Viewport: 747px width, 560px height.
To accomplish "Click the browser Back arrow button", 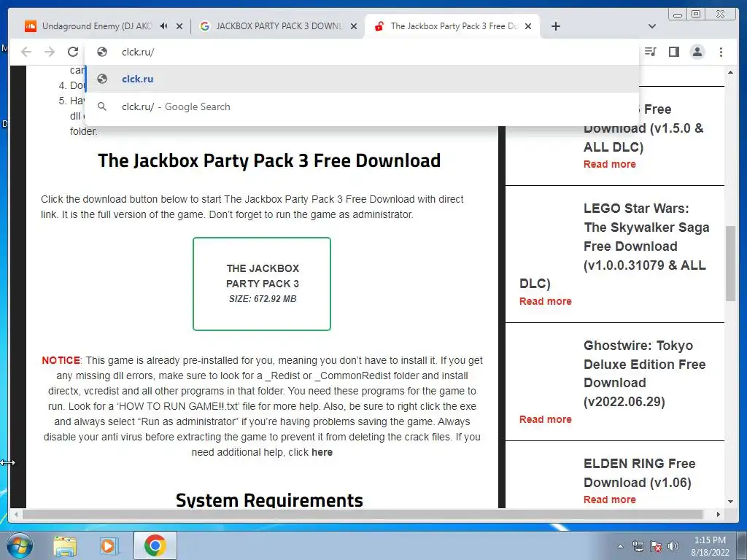I will [x=26, y=52].
